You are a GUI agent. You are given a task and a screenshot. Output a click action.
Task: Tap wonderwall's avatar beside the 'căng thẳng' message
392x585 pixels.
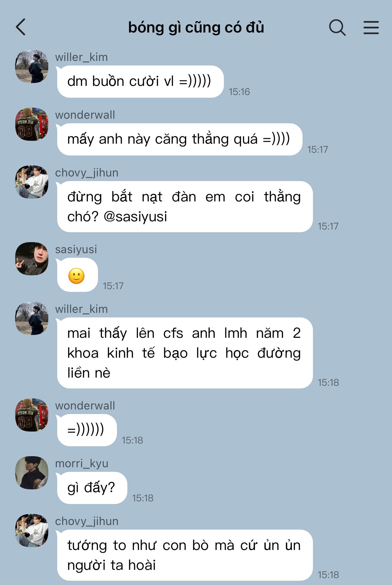(x=32, y=124)
